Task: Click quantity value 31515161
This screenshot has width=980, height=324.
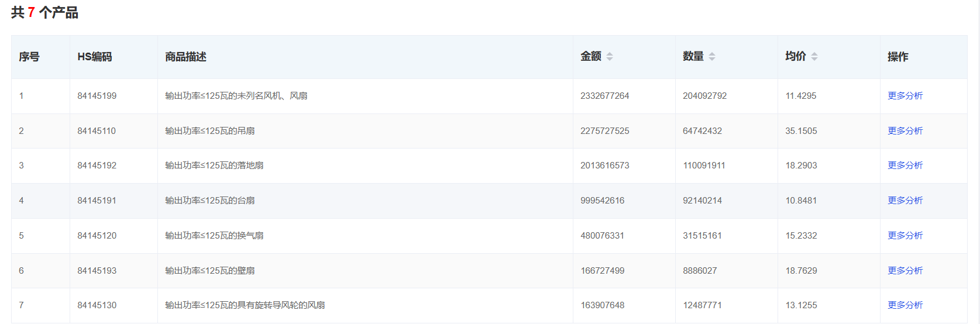Action: (703, 236)
